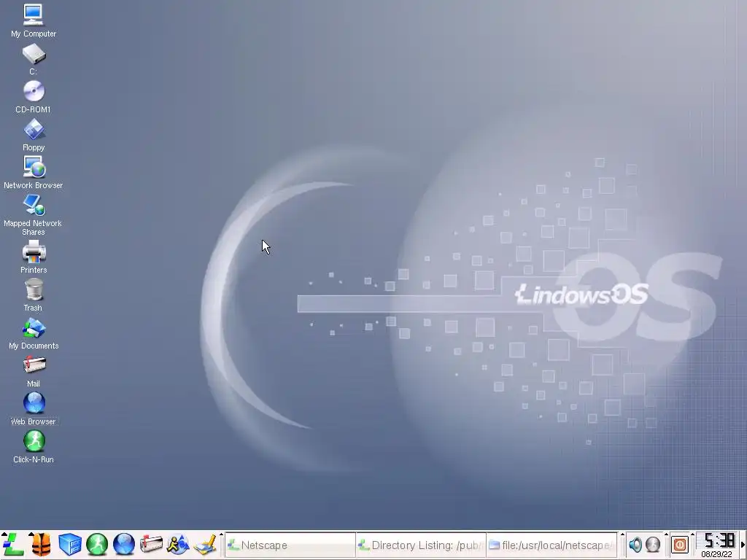Click the 08/29/22 date text

coord(716,554)
